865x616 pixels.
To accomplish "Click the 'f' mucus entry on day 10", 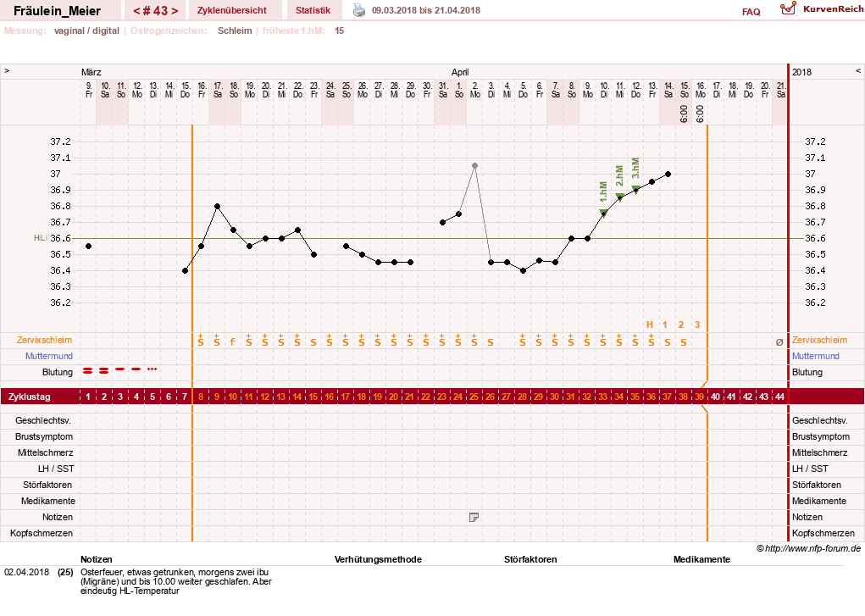I will (x=232, y=342).
